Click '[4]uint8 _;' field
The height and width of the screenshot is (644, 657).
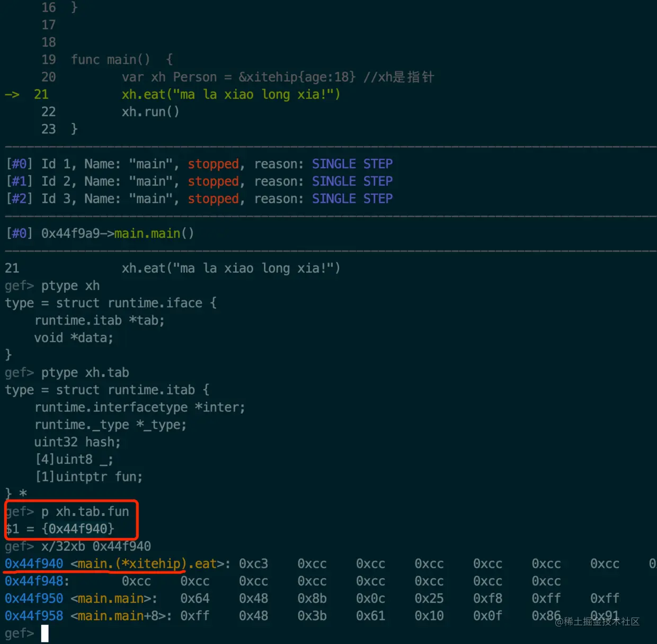coord(74,460)
